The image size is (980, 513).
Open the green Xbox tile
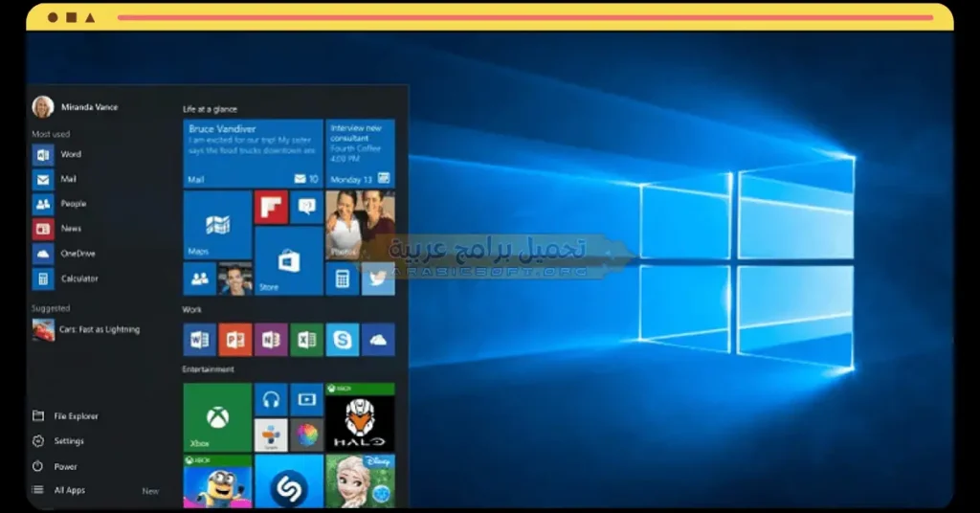click(x=217, y=417)
